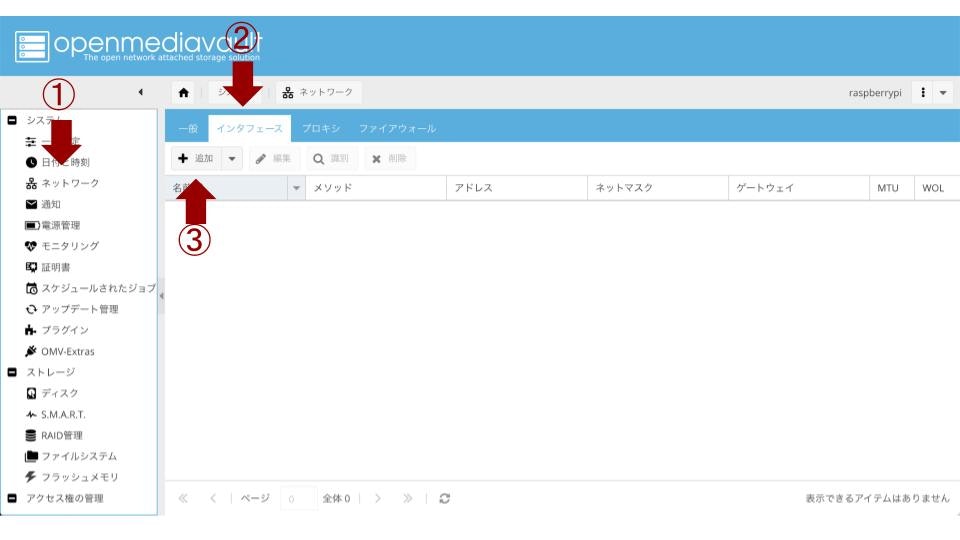Click the openmediavault logo
The height and width of the screenshot is (540, 960).
coord(138,46)
